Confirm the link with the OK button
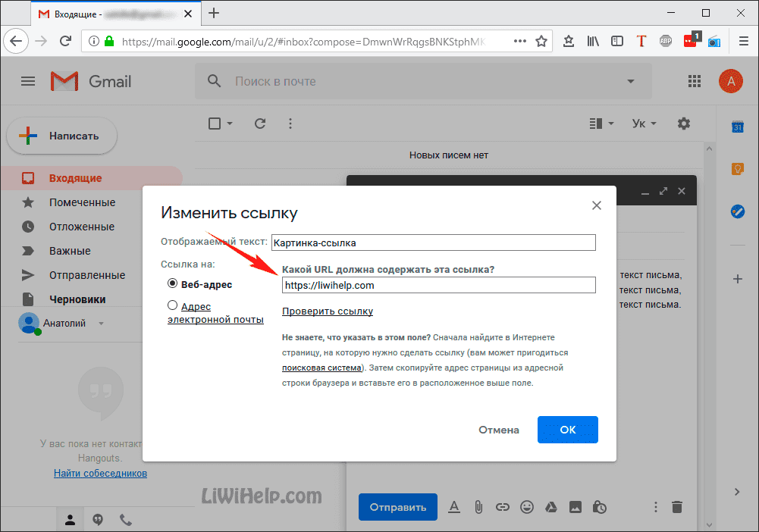 (568, 430)
